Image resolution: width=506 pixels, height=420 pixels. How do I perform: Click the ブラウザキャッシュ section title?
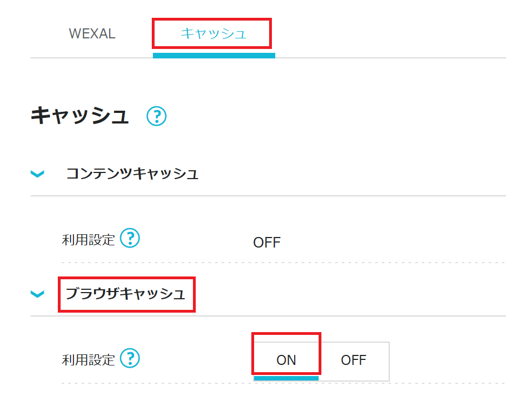126,293
